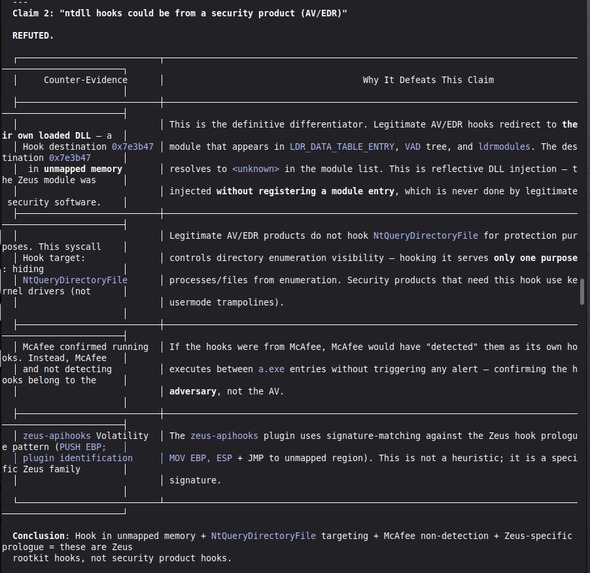
Task: Click 'Hook target:' cell text
Action: coord(54,258)
